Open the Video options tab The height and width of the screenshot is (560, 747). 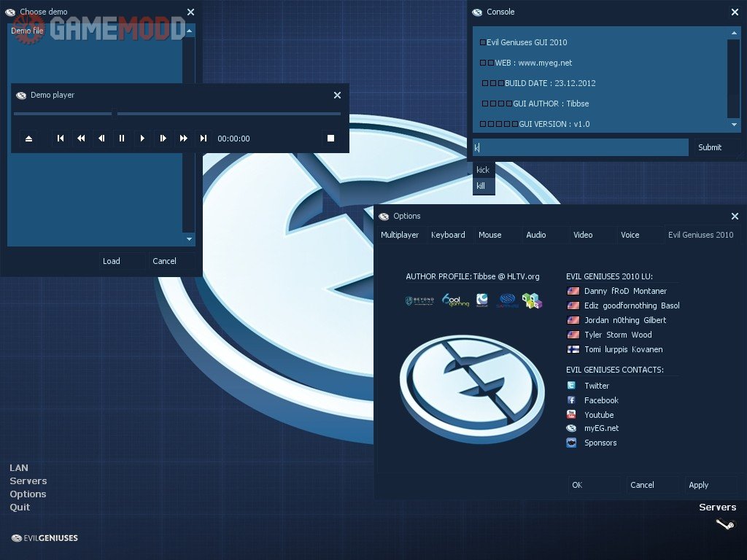click(583, 235)
